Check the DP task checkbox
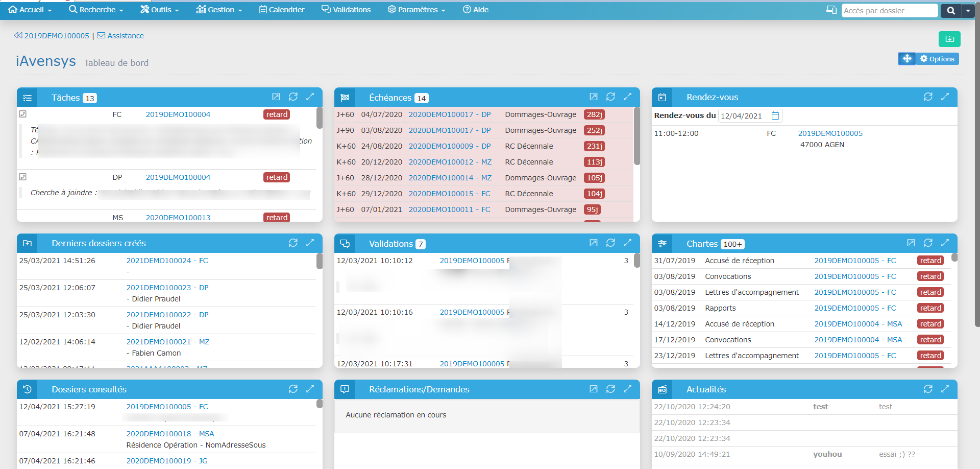980x469 pixels. pyautogui.click(x=22, y=177)
